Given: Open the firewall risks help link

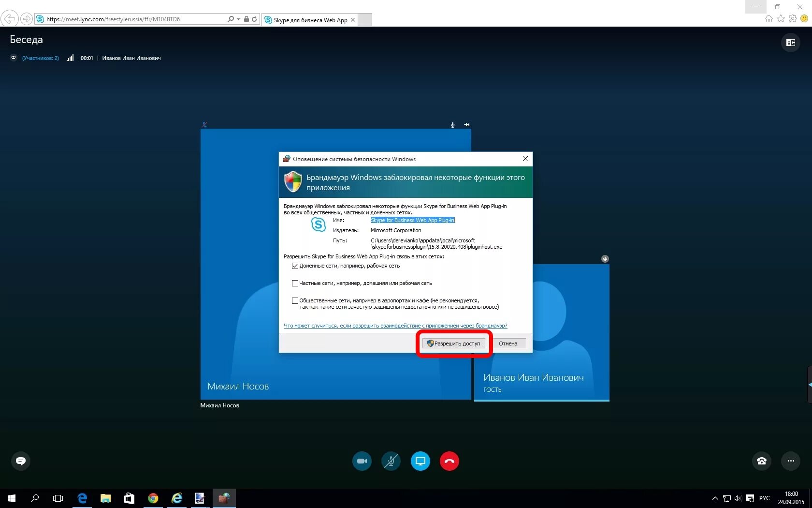Looking at the screenshot, I should point(395,326).
